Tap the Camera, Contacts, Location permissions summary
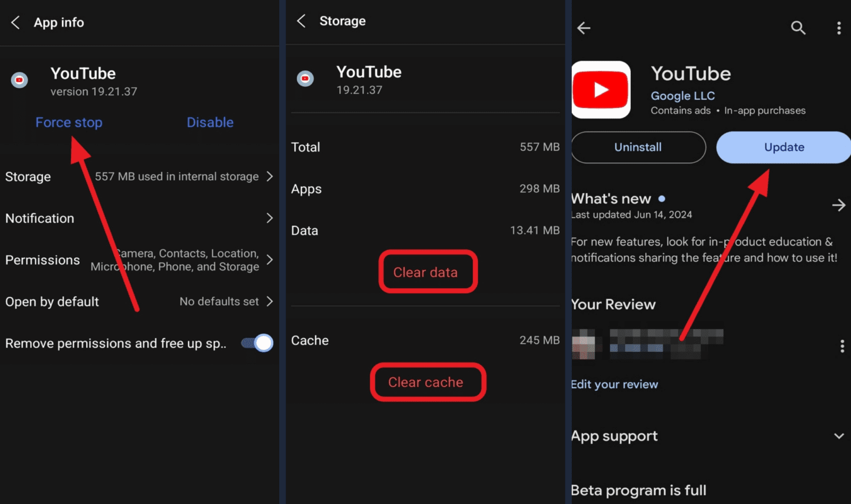Screen dimensions: 851x504 (x=175, y=260)
